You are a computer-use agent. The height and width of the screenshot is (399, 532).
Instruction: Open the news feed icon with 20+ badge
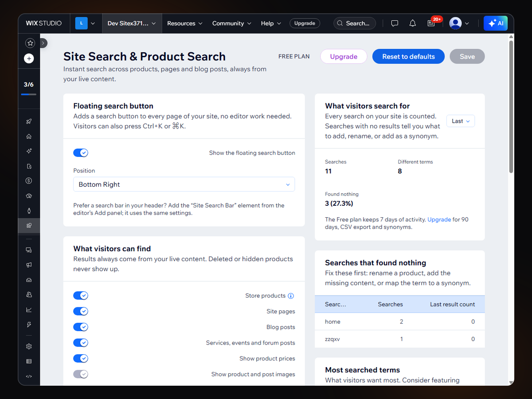[431, 23]
